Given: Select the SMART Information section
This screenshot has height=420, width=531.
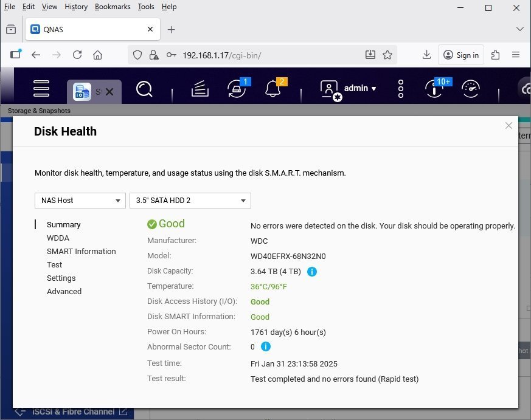Looking at the screenshot, I should click(81, 252).
